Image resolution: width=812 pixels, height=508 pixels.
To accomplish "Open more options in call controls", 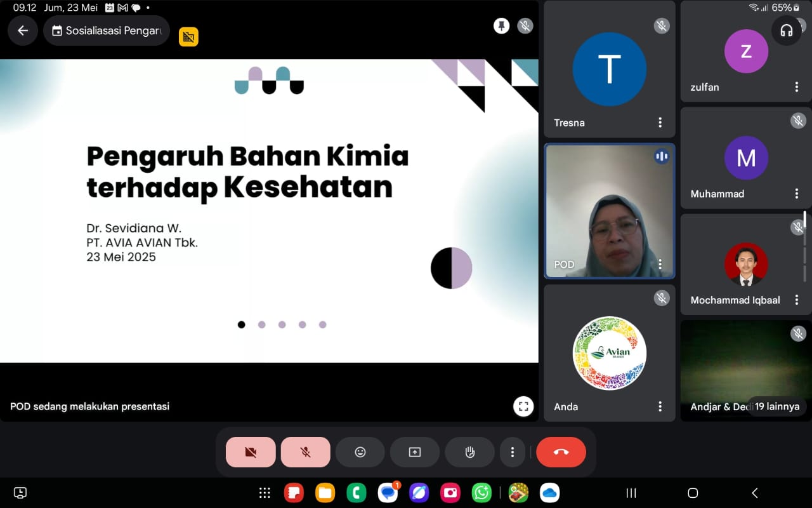I will coord(512,452).
